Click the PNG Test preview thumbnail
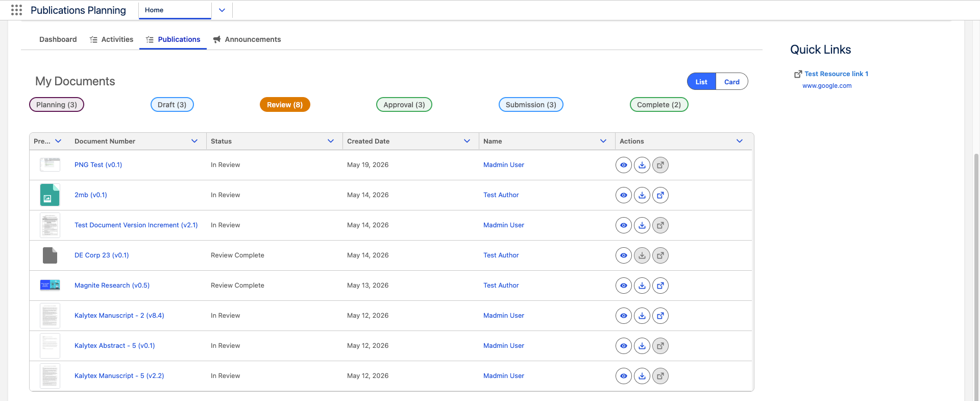The width and height of the screenshot is (980, 401). click(50, 164)
